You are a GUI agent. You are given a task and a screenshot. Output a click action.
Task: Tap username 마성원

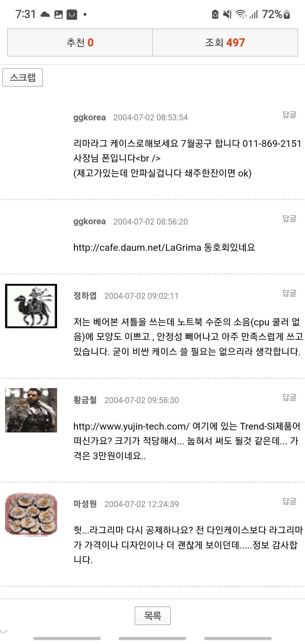(85, 504)
